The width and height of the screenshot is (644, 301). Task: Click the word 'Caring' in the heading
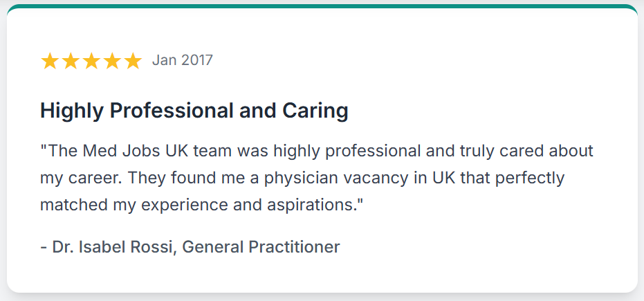pyautogui.click(x=315, y=111)
